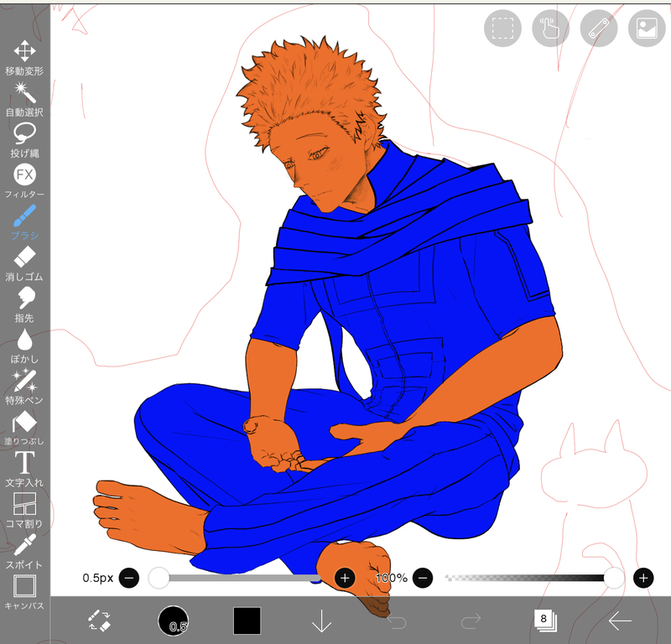Select the Bucket Fill (塗りつぶし) tool
Image resolution: width=671 pixels, height=644 pixels.
[24, 428]
